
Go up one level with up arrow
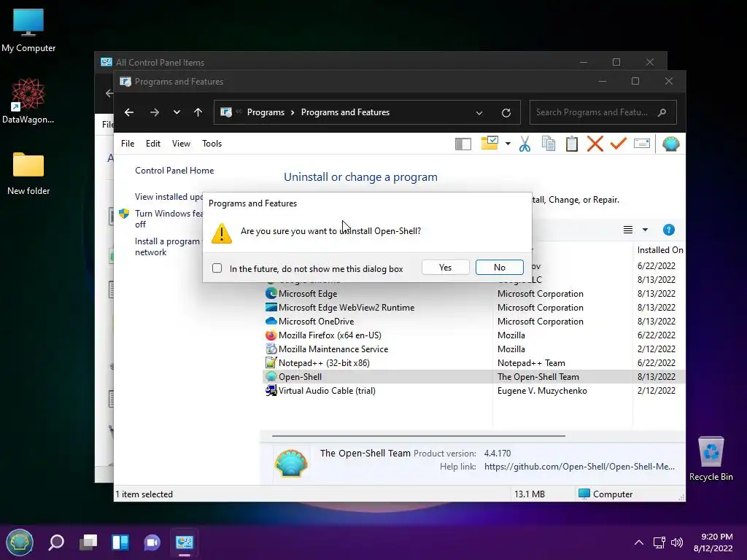pos(198,112)
